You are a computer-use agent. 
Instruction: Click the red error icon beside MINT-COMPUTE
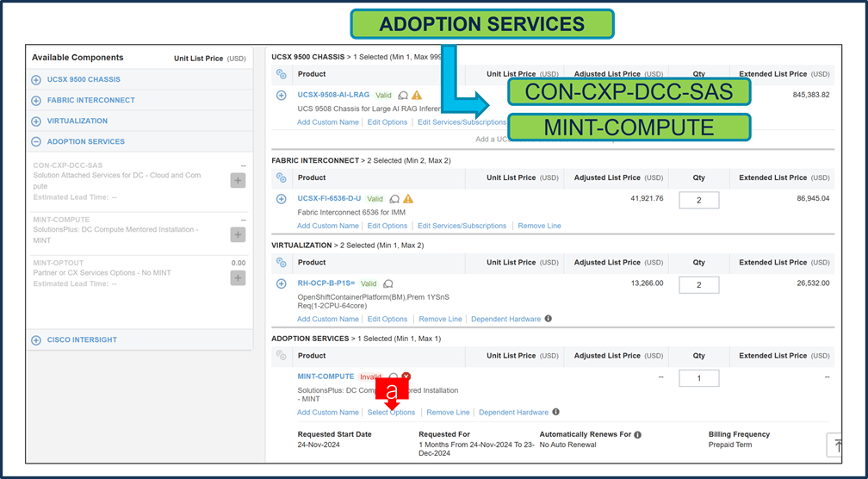click(x=406, y=376)
